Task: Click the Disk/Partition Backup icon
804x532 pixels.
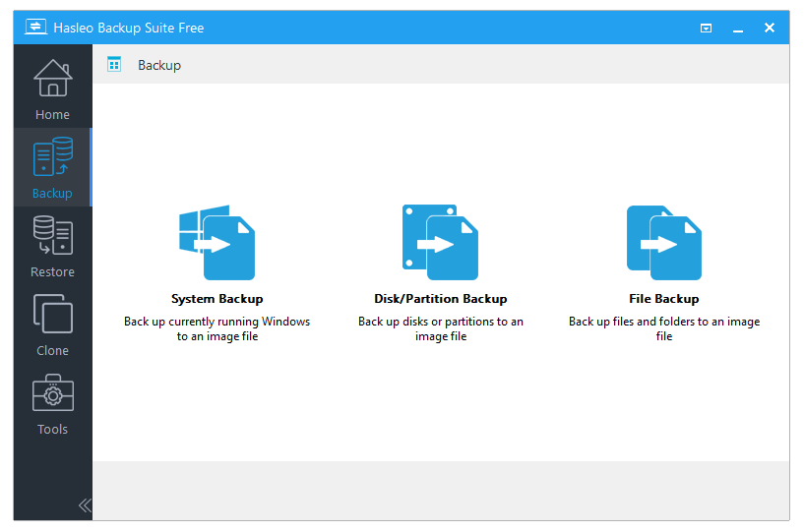Action: 441,243
